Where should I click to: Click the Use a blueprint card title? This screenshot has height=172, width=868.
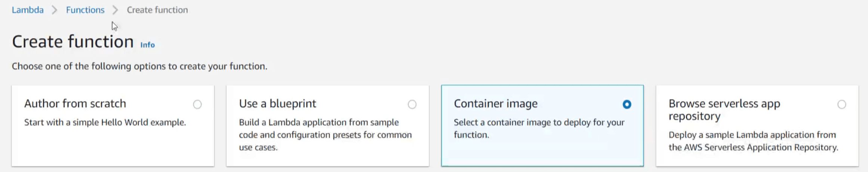click(x=277, y=103)
